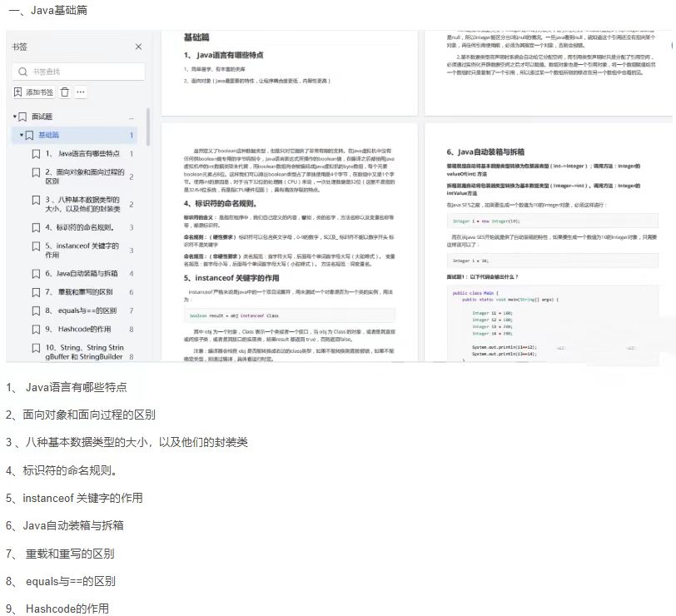The image size is (676, 616).
Task: Click the 基础篇 heading in the document page
Action: 196,37
